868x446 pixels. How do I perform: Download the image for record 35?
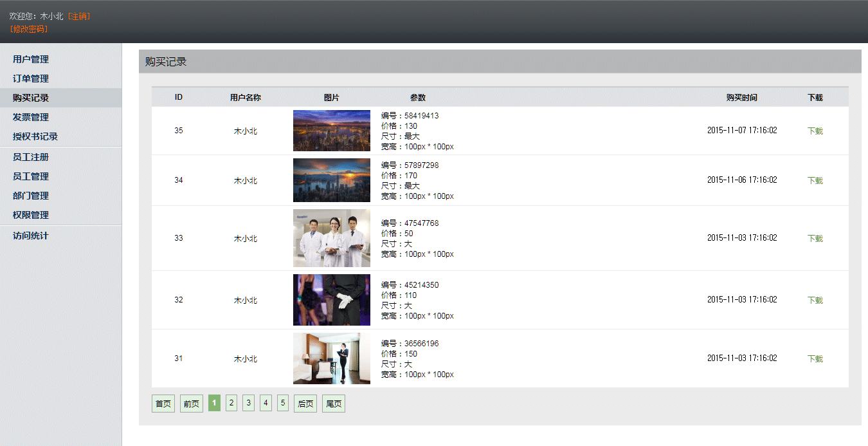click(x=815, y=131)
